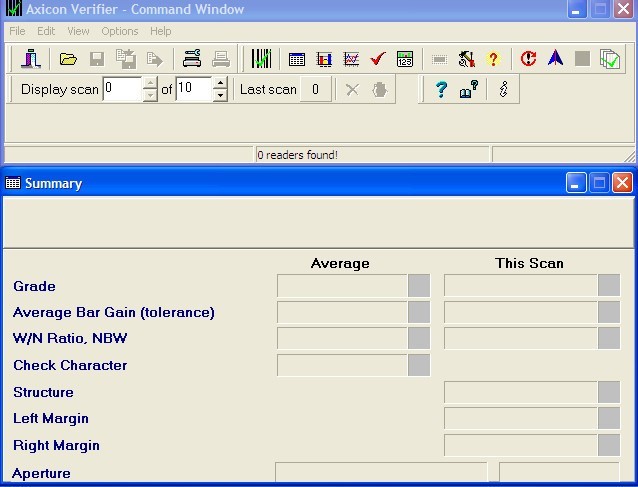Click the yellow question mark icon

click(x=493, y=59)
